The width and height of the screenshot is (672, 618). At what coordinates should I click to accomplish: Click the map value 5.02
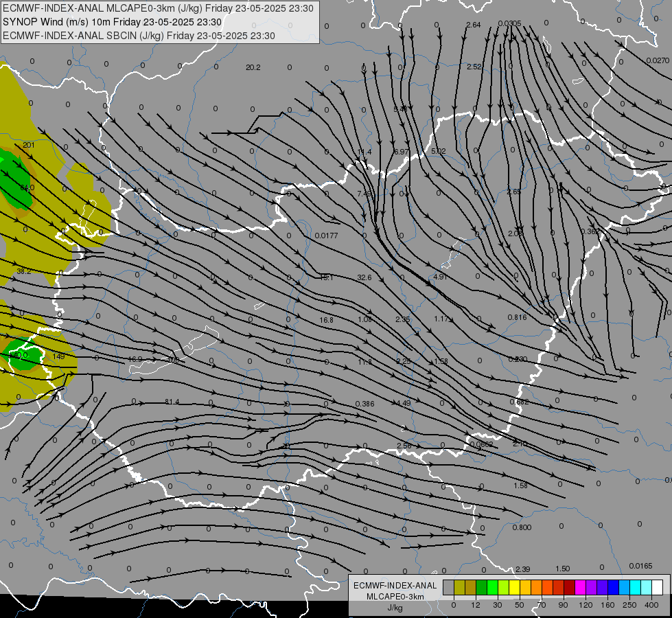(439, 151)
